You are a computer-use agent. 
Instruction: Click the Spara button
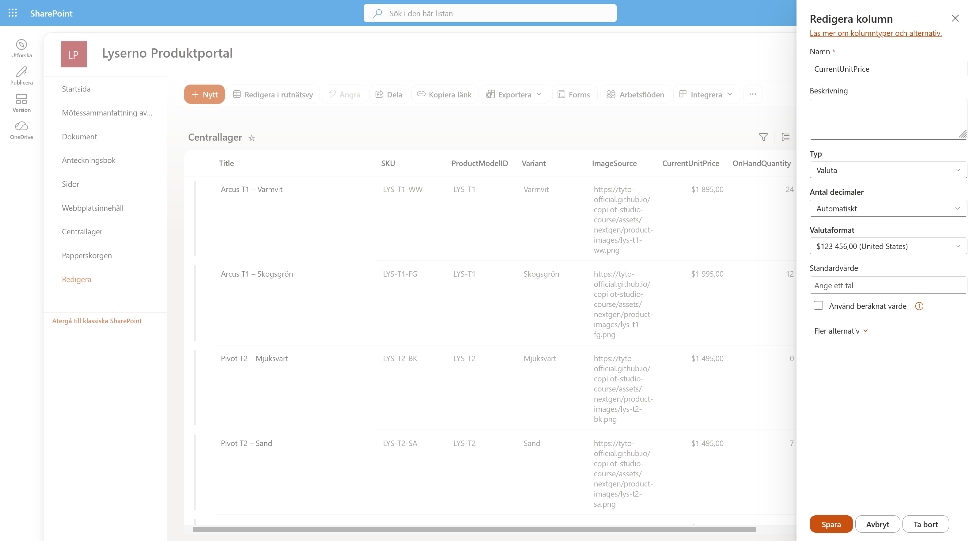[831, 524]
